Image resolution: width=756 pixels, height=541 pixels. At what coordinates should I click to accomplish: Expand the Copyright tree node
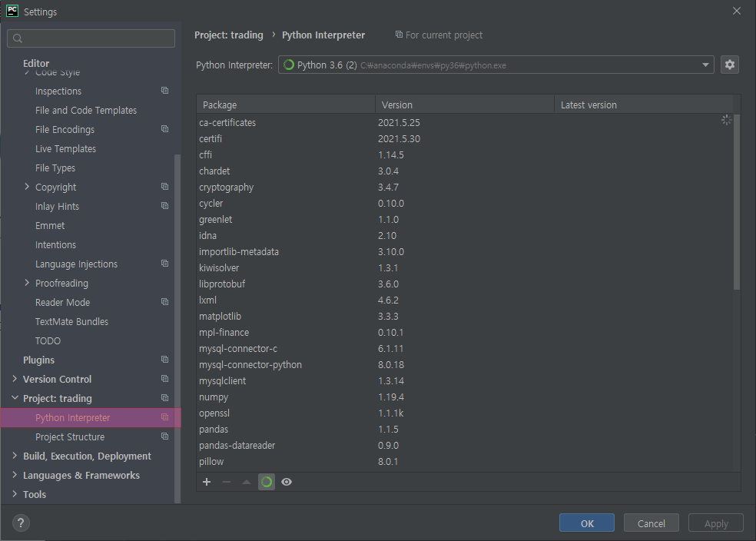point(27,187)
